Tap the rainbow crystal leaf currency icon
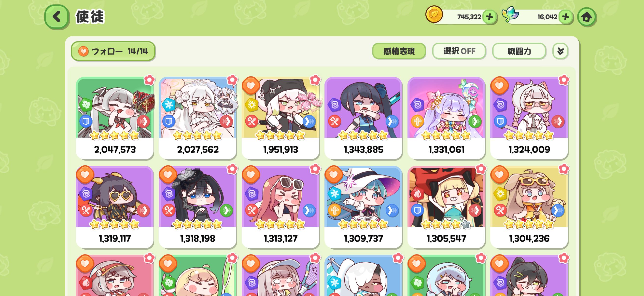This screenshot has width=644, height=296. coord(510,14)
